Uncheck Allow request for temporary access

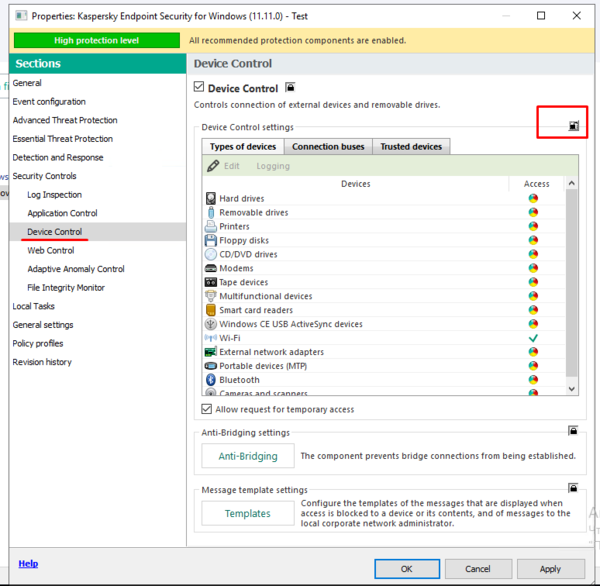click(207, 409)
